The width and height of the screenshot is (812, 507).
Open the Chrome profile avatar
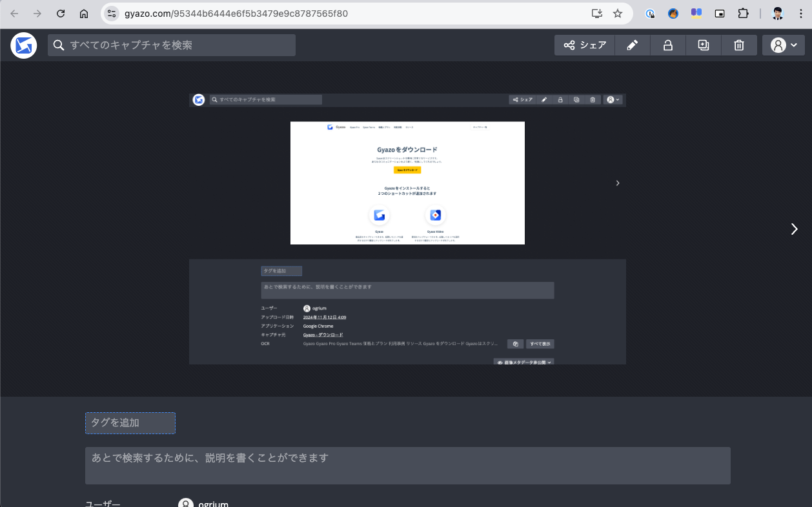778,14
